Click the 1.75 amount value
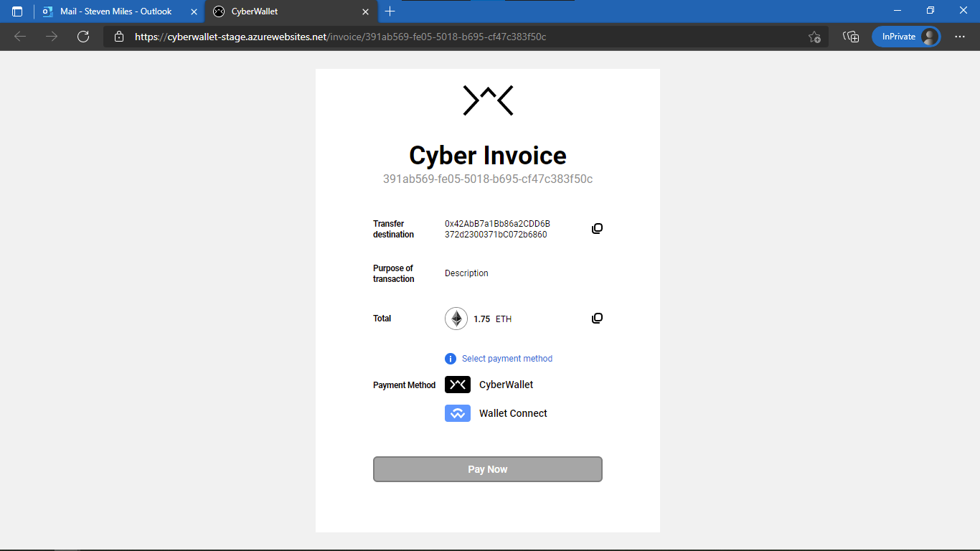Screen dimensions: 980x551 tap(482, 319)
